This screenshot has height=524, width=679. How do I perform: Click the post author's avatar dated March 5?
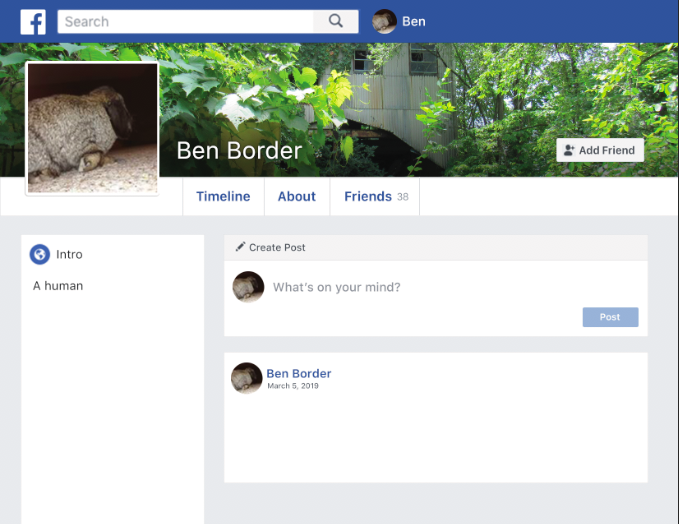(247, 378)
